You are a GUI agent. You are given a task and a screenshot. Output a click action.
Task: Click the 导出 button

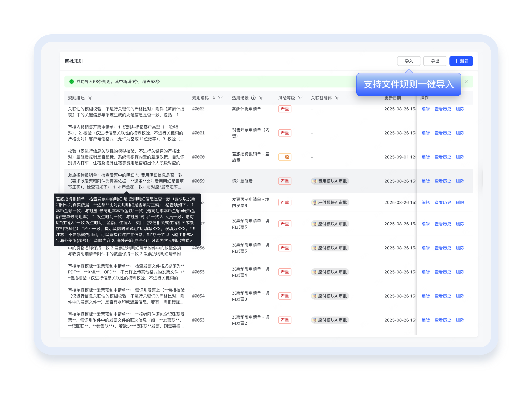coord(435,61)
